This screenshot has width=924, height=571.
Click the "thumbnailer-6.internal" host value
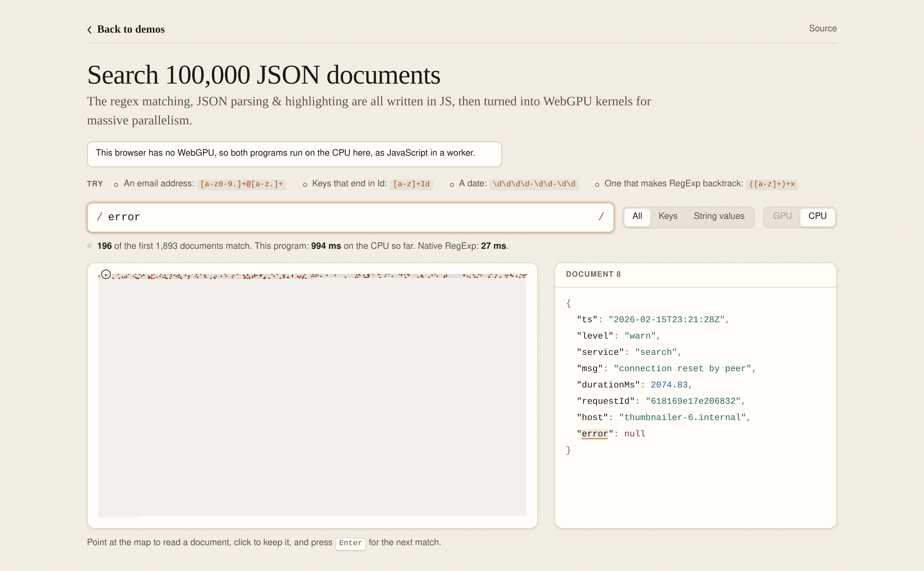point(682,418)
